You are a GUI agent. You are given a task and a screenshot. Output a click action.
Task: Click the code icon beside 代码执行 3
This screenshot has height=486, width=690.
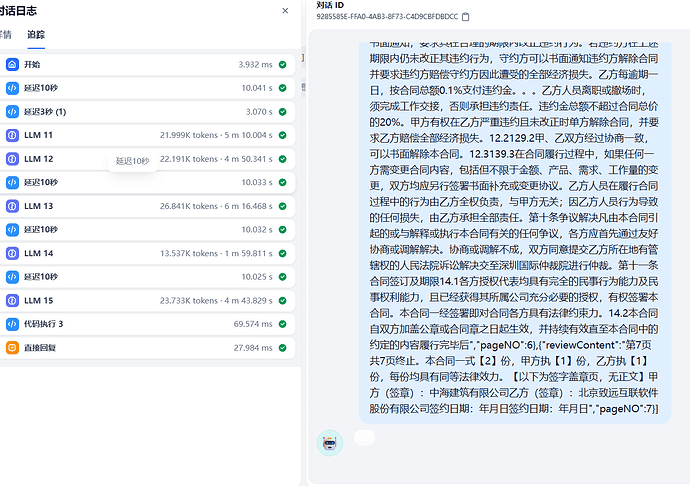coord(12,324)
